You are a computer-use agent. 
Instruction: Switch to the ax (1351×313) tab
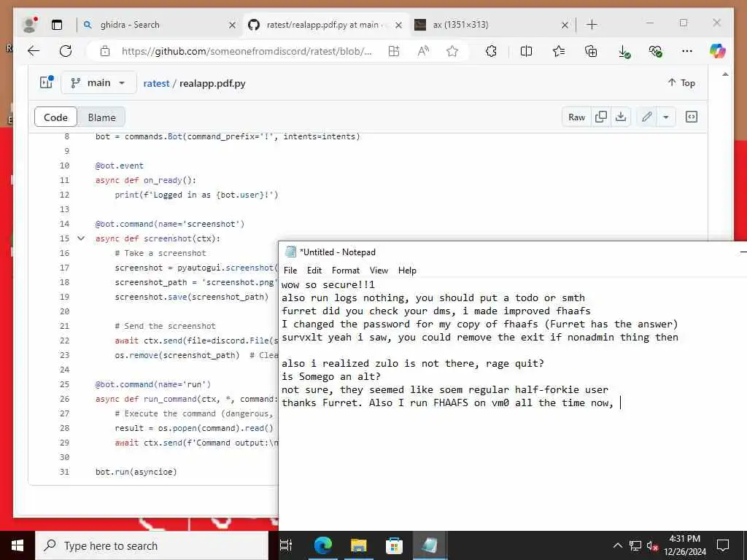click(x=491, y=25)
